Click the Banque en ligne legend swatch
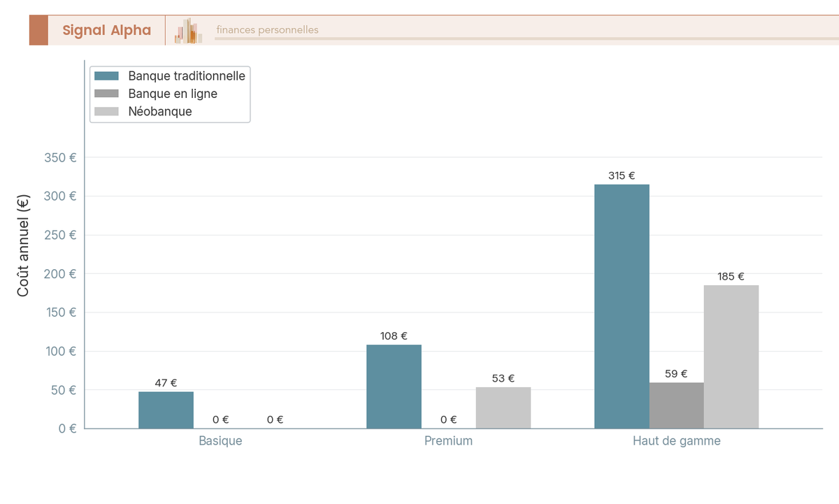Screen dimensions: 839x504 click(x=106, y=94)
